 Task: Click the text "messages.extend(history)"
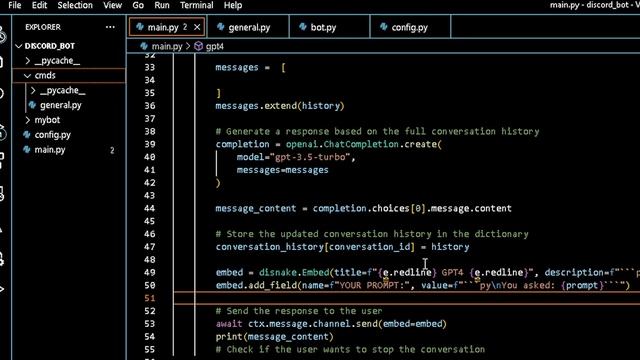click(280, 106)
